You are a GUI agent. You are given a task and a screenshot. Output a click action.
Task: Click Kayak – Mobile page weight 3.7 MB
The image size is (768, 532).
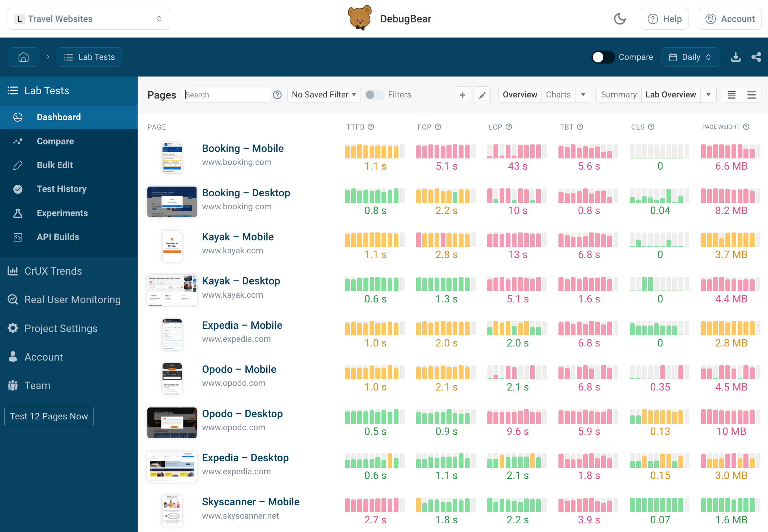coord(731,254)
